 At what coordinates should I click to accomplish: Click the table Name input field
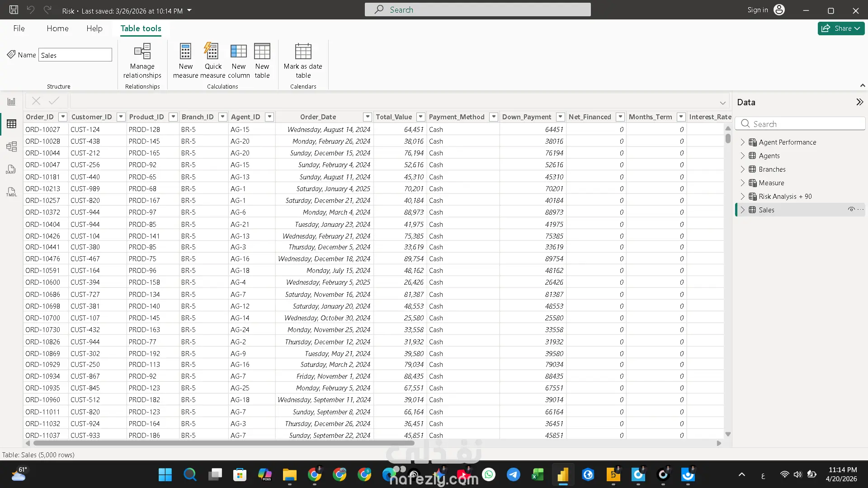click(x=75, y=55)
